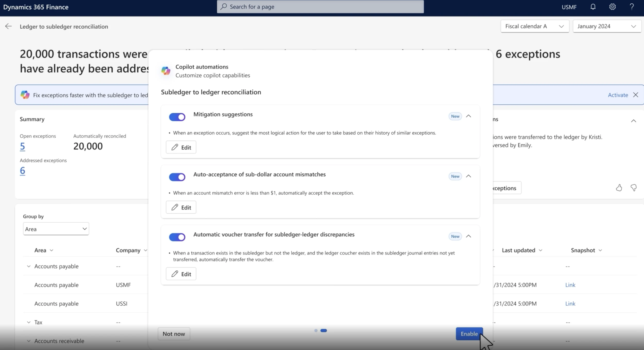The image size is (644, 350).
Task: Open settings gear icon
Action: [612, 7]
